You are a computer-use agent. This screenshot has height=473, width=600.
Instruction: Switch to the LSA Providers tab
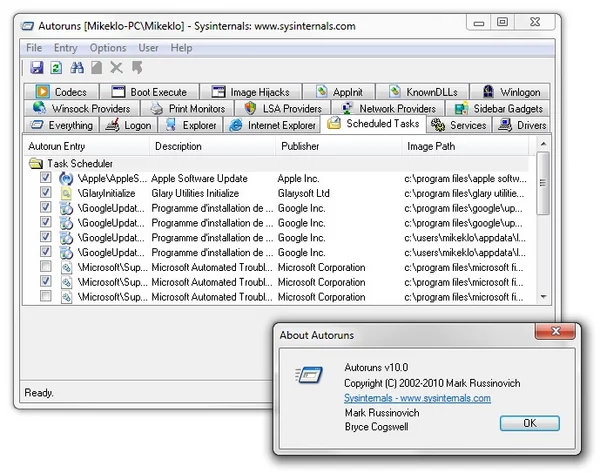click(x=282, y=108)
